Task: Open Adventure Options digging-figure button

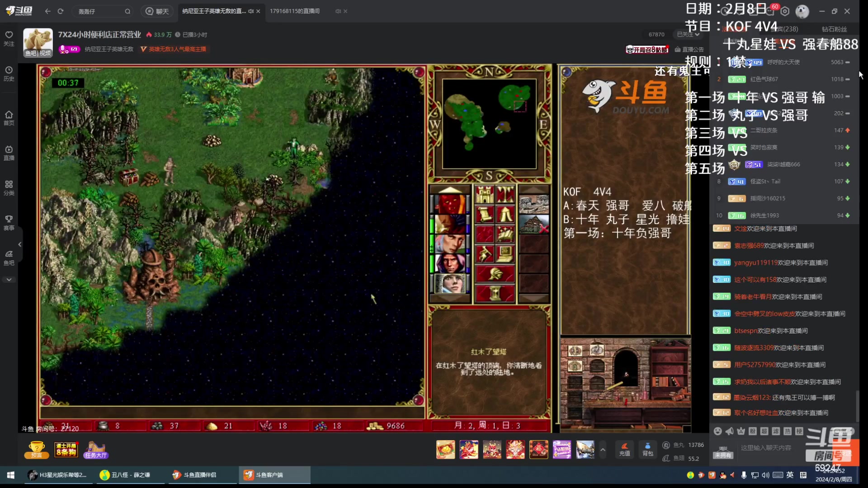Action: (x=485, y=254)
